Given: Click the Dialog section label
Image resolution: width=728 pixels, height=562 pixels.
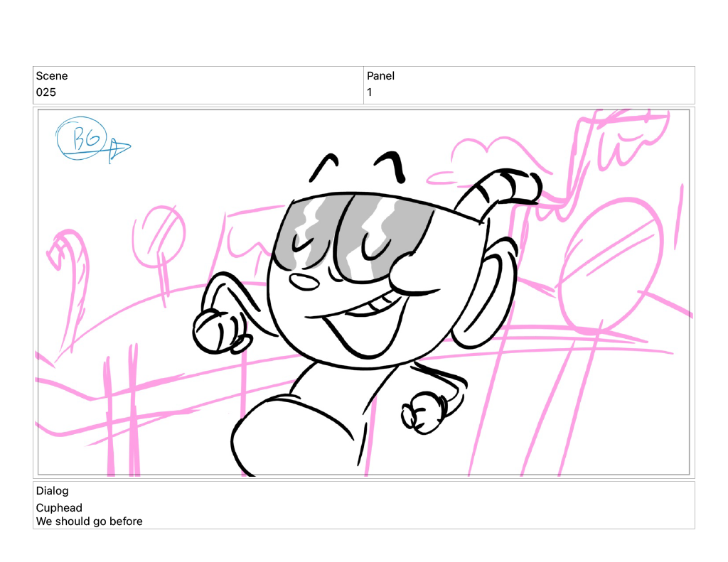Looking at the screenshot, I should pos(53,491).
